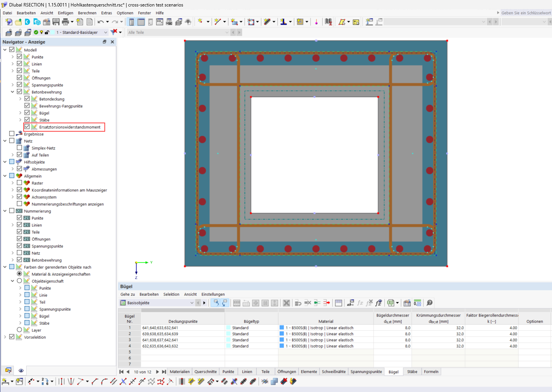
Task: Click the Einstellungen table menu
Action: [213, 294]
